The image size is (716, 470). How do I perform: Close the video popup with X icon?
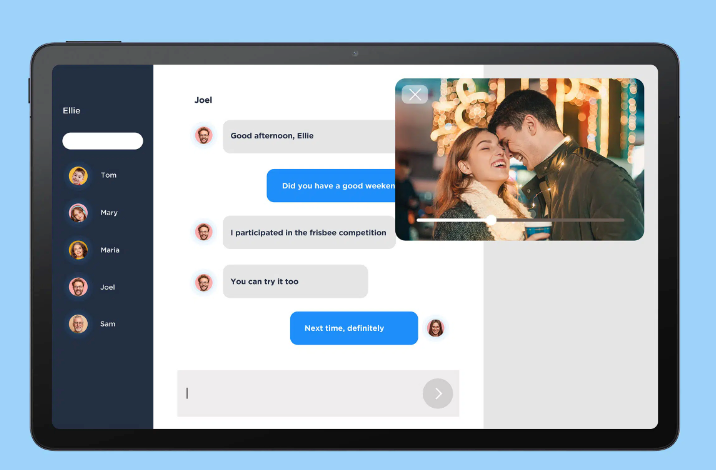[x=414, y=95]
